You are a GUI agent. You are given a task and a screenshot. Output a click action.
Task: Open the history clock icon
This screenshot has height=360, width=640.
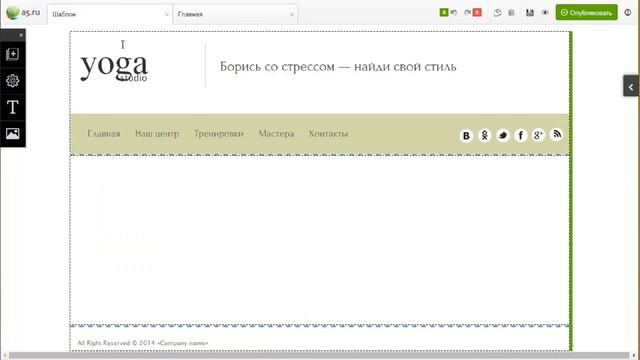tap(497, 13)
